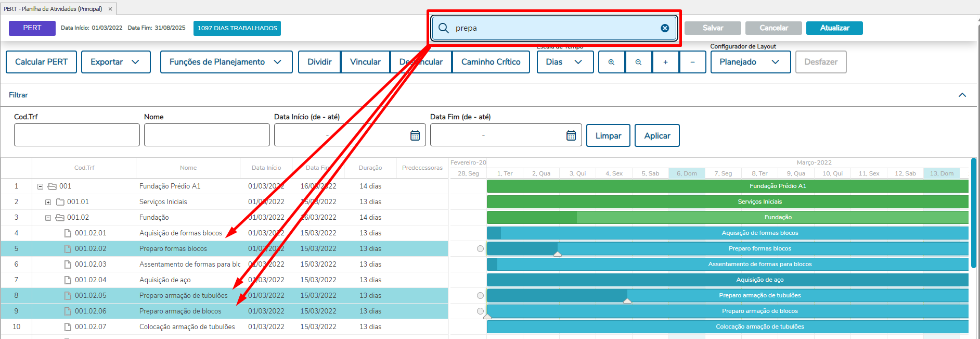
Task: Click the search magnifier icon
Action: (443, 28)
